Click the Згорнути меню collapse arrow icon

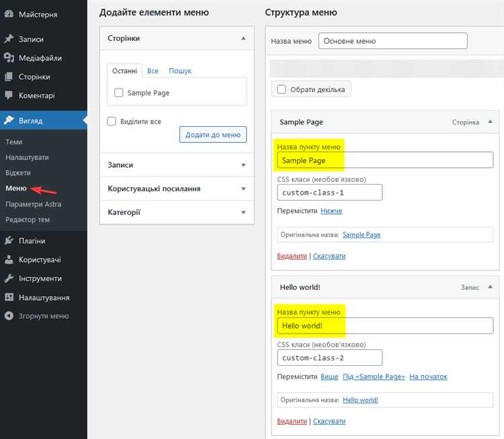[9, 316]
